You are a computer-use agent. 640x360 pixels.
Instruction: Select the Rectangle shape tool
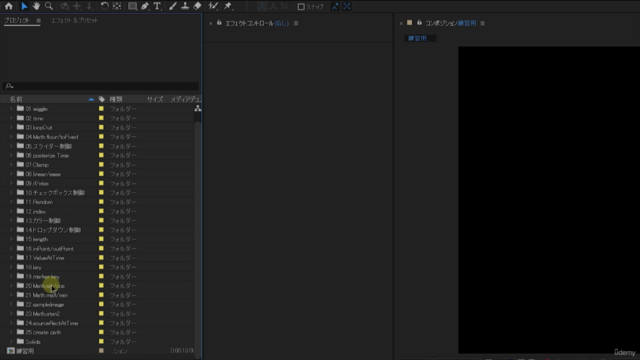point(133,6)
